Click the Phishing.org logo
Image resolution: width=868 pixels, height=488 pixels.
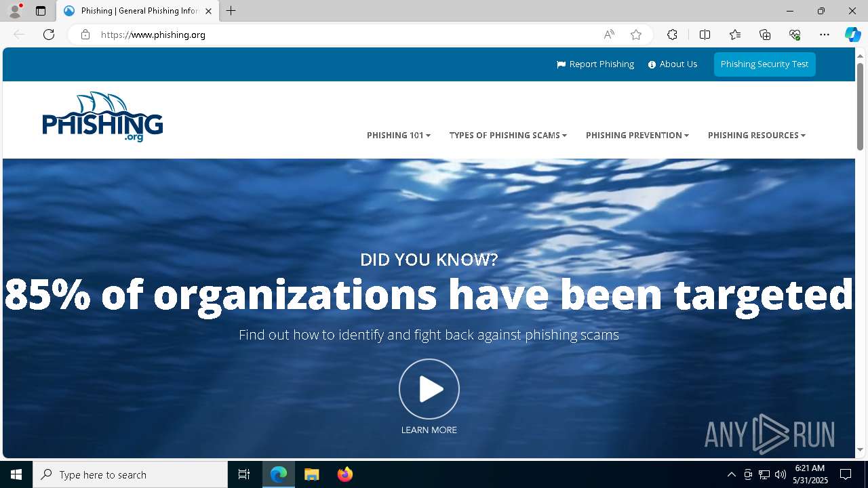102,117
